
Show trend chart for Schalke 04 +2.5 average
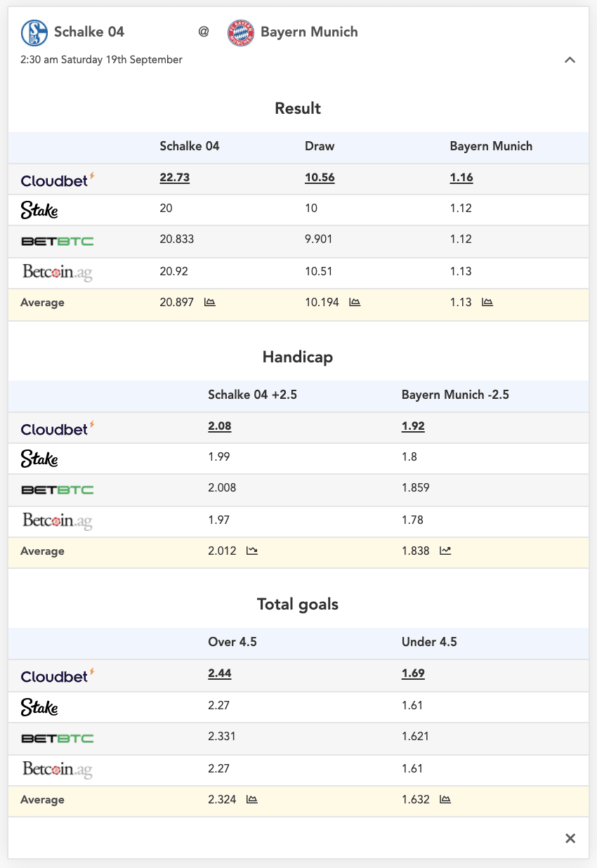pos(252,551)
